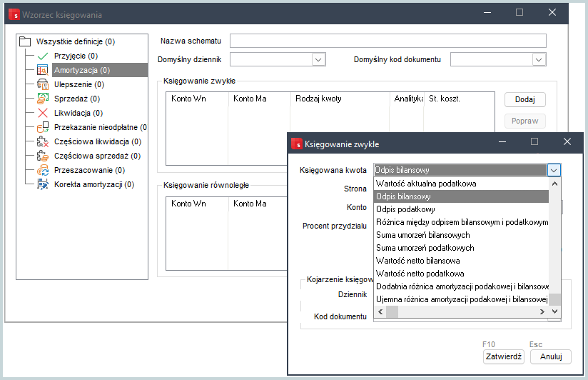Click the Anuluj button

tap(550, 356)
